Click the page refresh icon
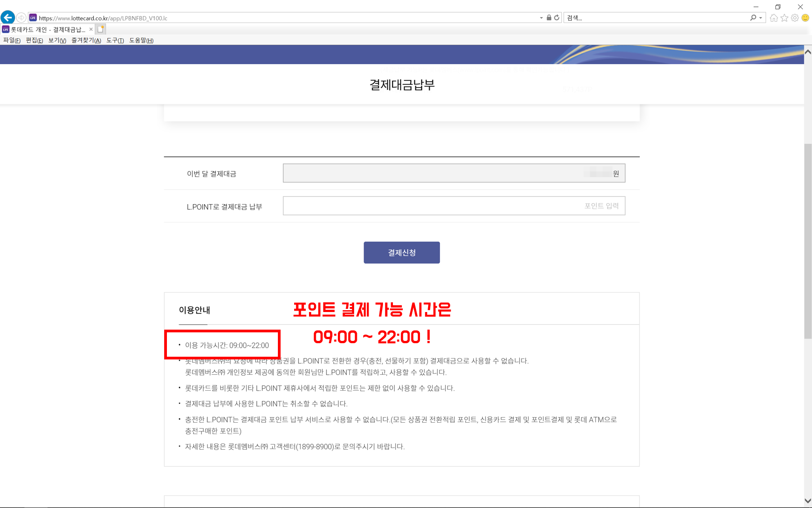 (x=557, y=18)
